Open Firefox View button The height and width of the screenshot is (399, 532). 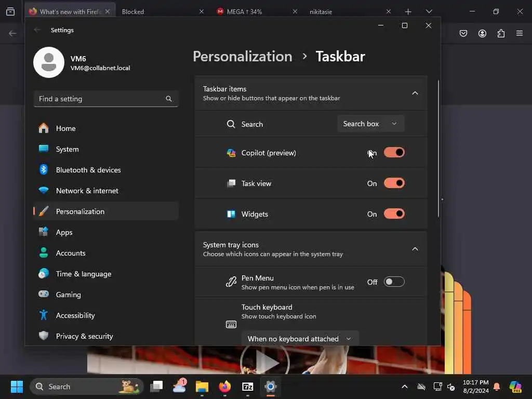click(x=10, y=11)
